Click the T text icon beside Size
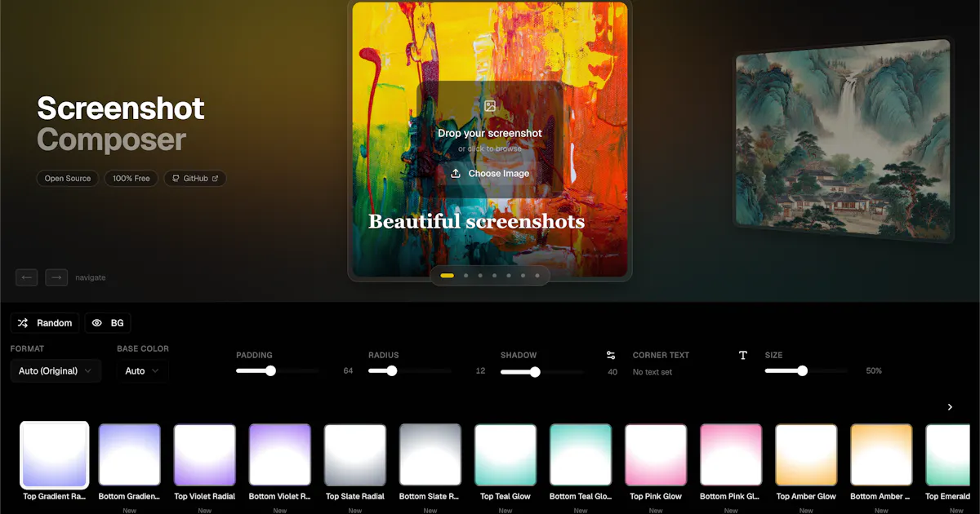Screen dimensions: 980x514 tap(743, 355)
